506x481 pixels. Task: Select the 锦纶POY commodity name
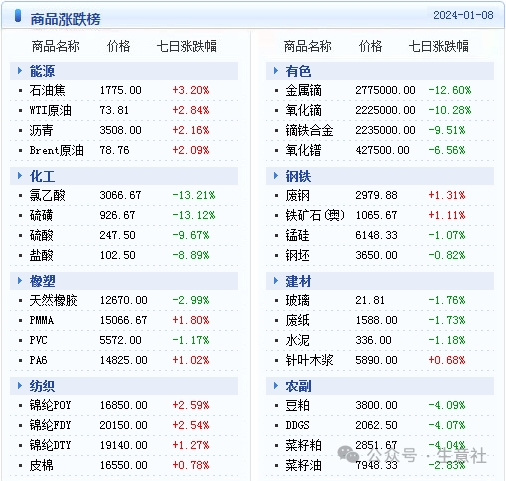[x=50, y=405]
